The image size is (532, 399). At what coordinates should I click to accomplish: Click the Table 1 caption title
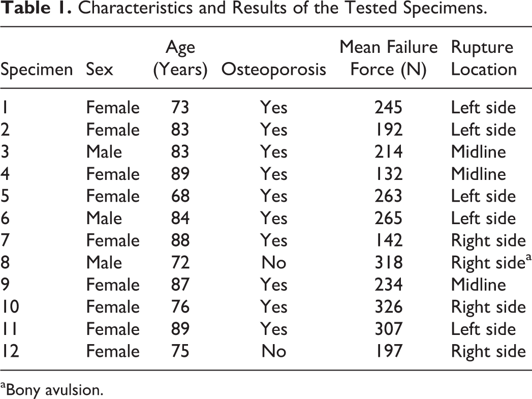(x=243, y=8)
